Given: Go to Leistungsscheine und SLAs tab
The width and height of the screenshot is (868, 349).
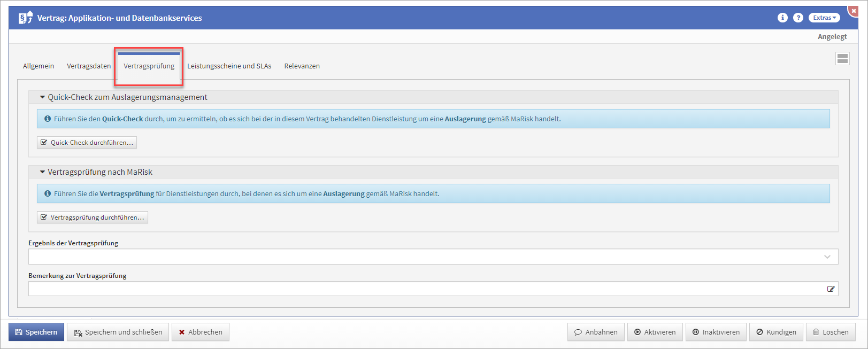Looking at the screenshot, I should [x=229, y=66].
